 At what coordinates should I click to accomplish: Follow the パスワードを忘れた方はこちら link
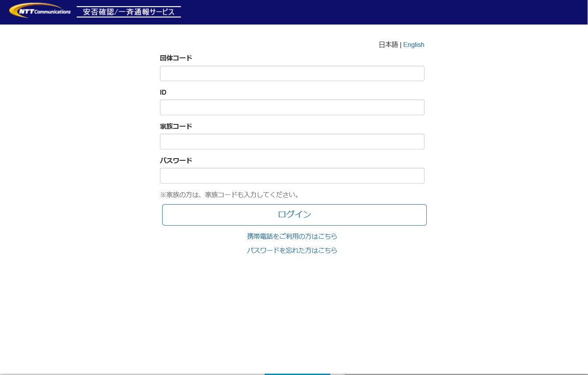pyautogui.click(x=292, y=251)
